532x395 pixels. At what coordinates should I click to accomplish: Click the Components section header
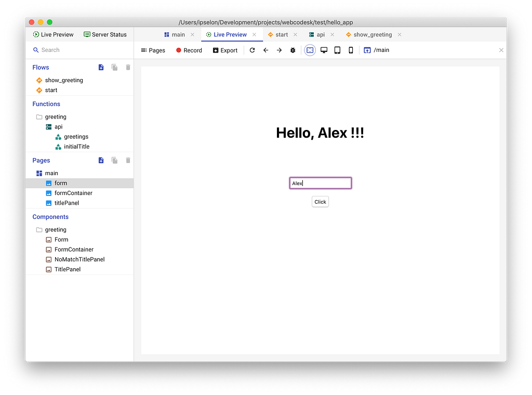[50, 217]
